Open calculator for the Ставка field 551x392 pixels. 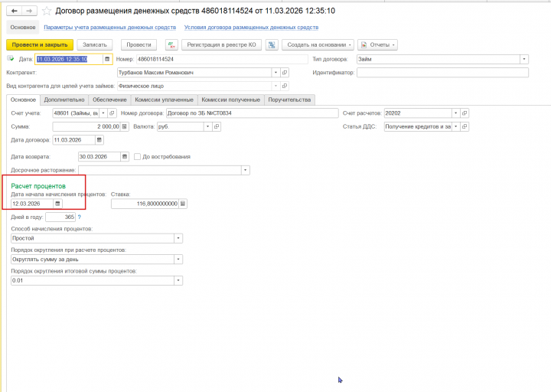183,204
